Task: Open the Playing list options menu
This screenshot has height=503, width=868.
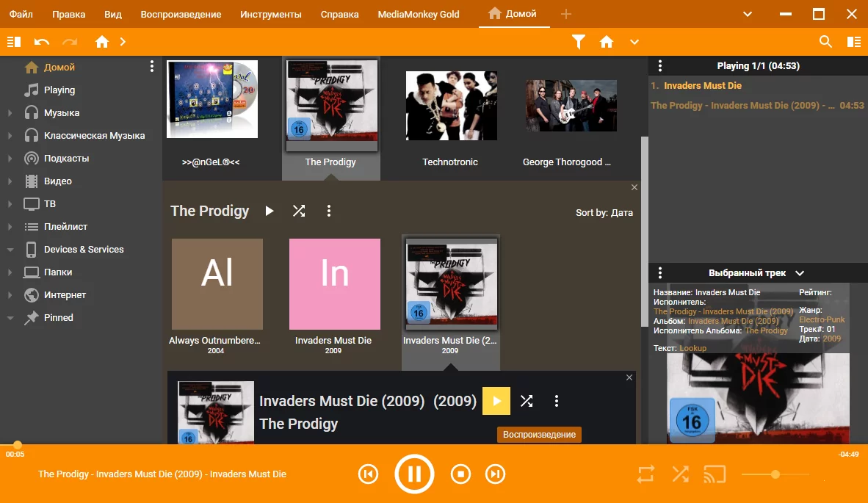Action: (660, 66)
